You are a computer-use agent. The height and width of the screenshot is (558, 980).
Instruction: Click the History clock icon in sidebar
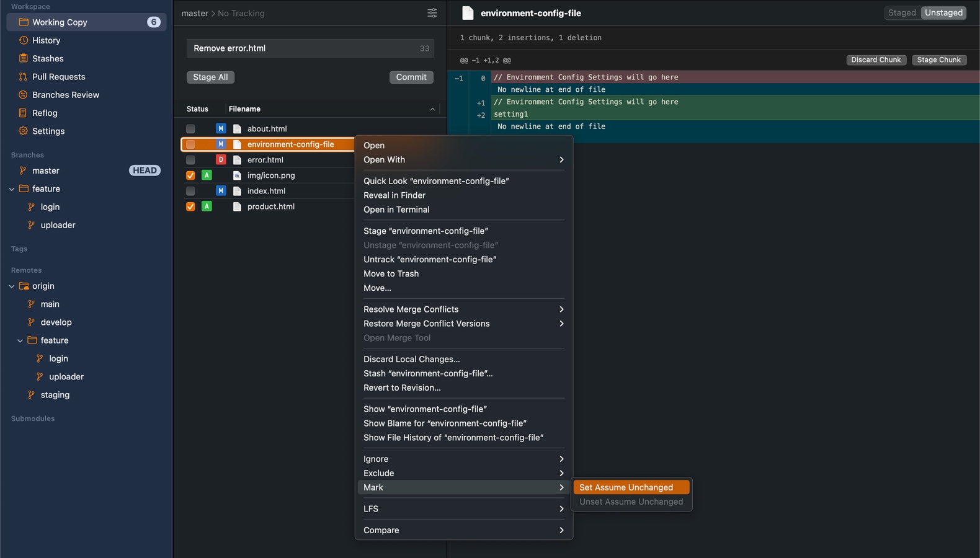click(x=24, y=40)
